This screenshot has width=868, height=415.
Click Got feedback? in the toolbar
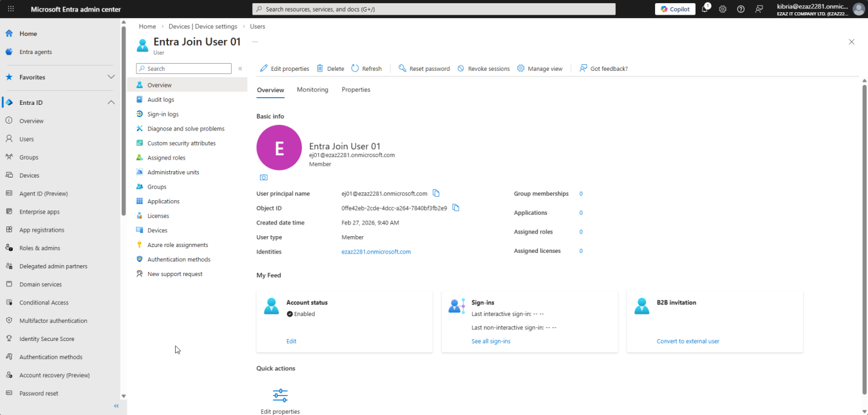pyautogui.click(x=604, y=68)
